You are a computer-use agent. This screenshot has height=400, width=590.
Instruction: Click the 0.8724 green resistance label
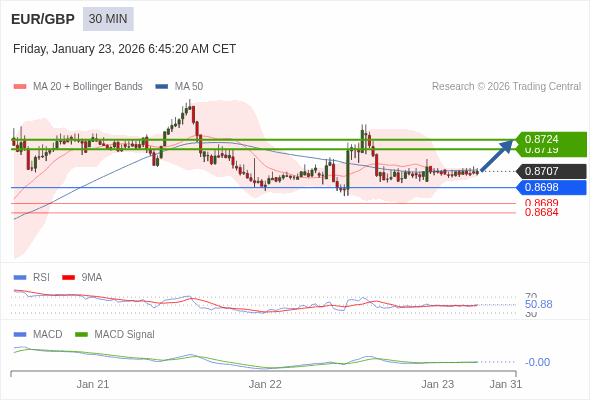pos(552,139)
